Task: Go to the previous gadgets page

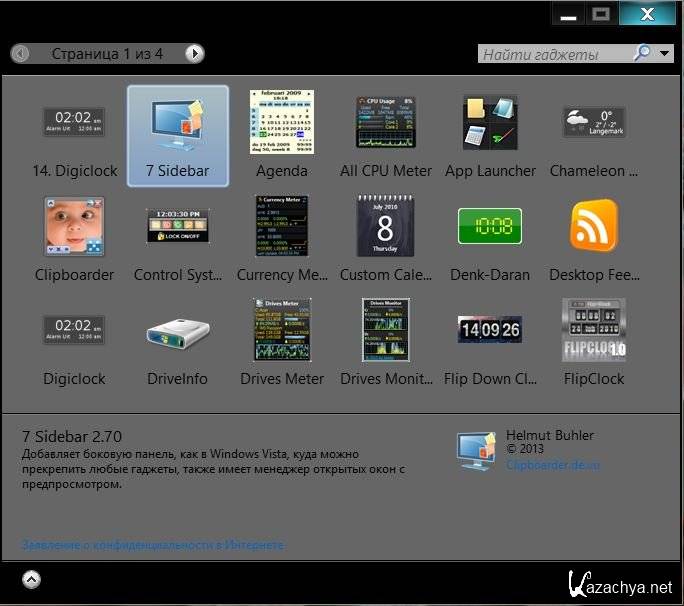Action: 20,54
